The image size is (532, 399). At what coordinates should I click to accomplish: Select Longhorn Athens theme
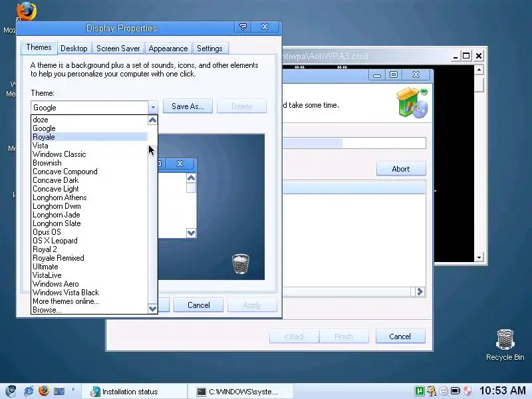click(x=90, y=198)
